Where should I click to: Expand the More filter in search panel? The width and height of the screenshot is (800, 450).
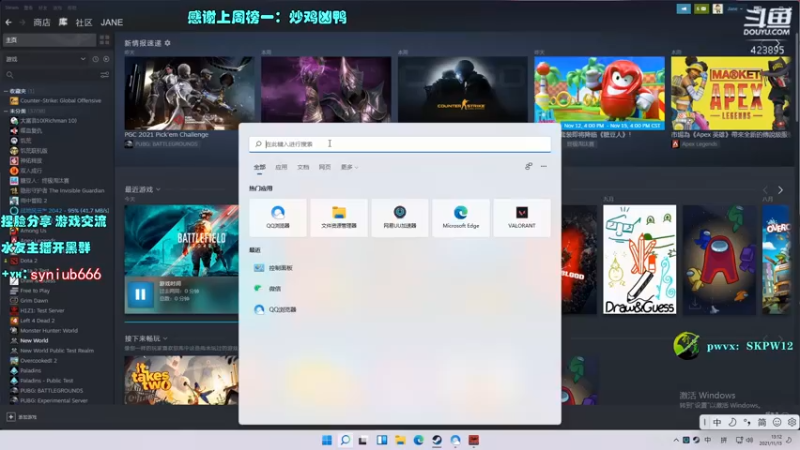[349, 167]
